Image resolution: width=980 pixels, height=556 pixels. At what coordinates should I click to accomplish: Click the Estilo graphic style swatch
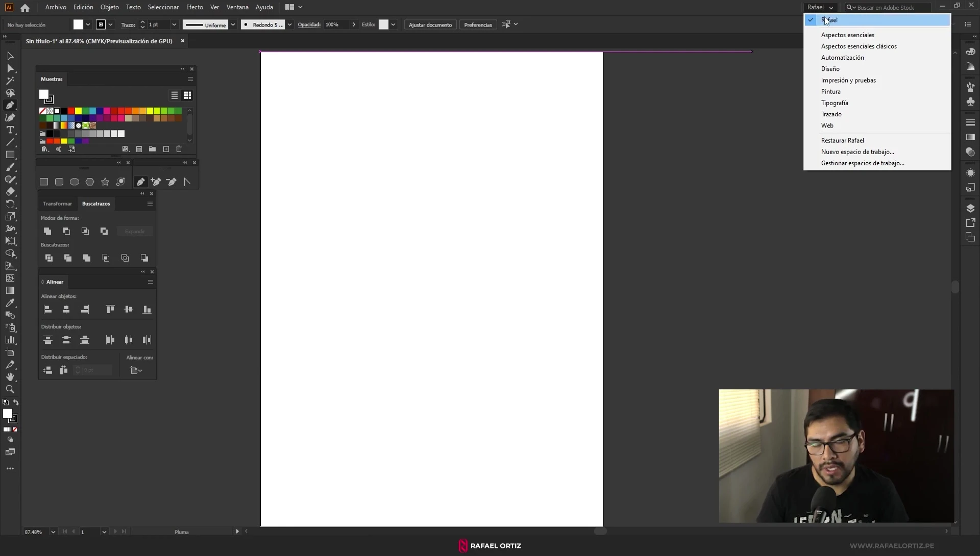click(x=383, y=24)
